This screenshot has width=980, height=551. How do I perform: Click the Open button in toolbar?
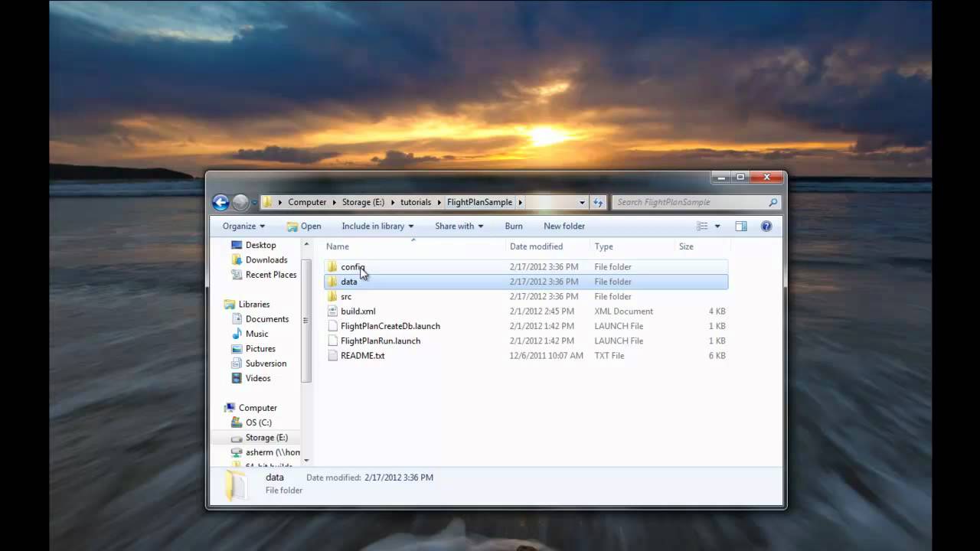304,226
